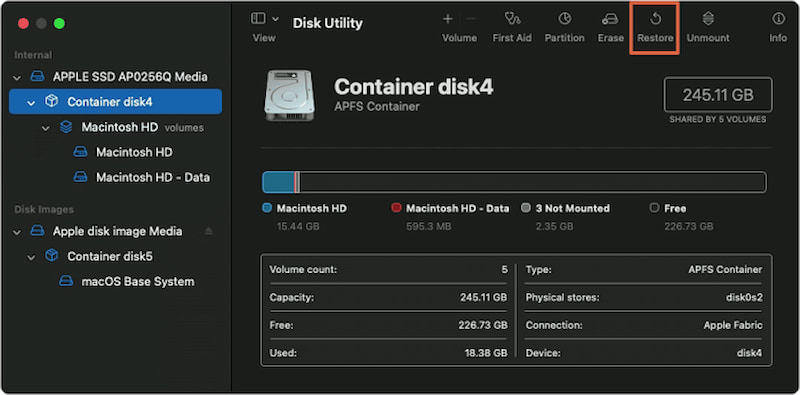Click the Disk Utility window title
Viewport: 800px width, 395px height.
(328, 23)
